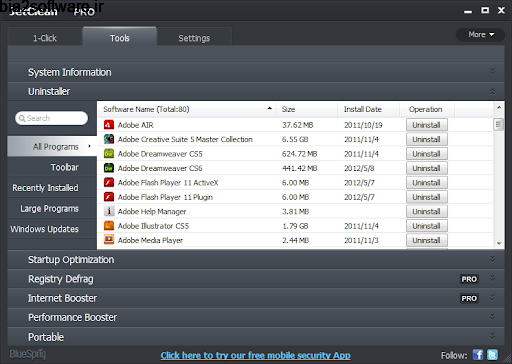512x364 pixels.
Task: Click the BlueSprig logo text
Action: coord(28,354)
